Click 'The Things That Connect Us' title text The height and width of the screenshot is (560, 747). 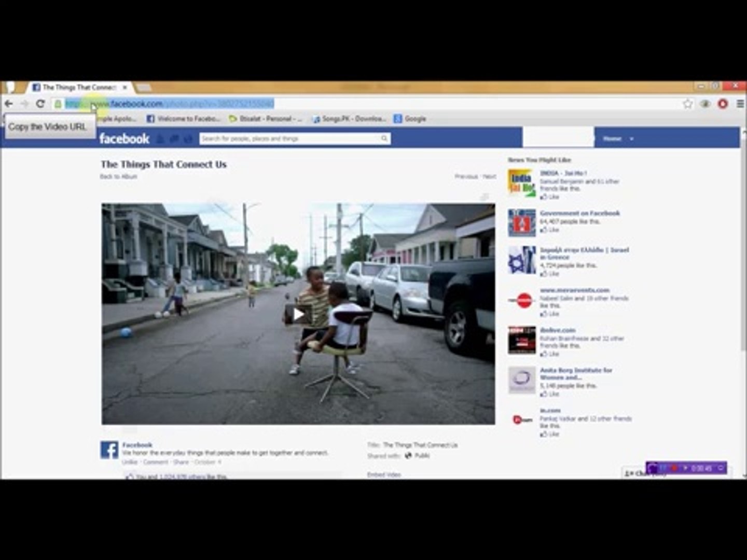pos(163,164)
